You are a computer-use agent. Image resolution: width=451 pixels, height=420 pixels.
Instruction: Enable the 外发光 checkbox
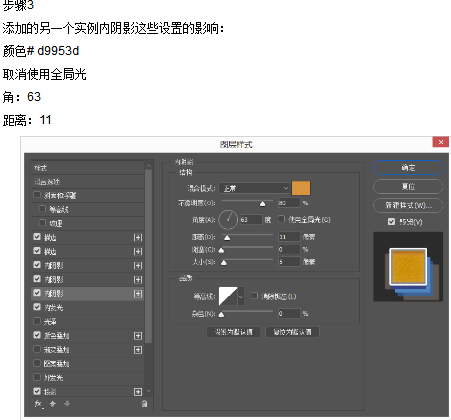[37, 377]
